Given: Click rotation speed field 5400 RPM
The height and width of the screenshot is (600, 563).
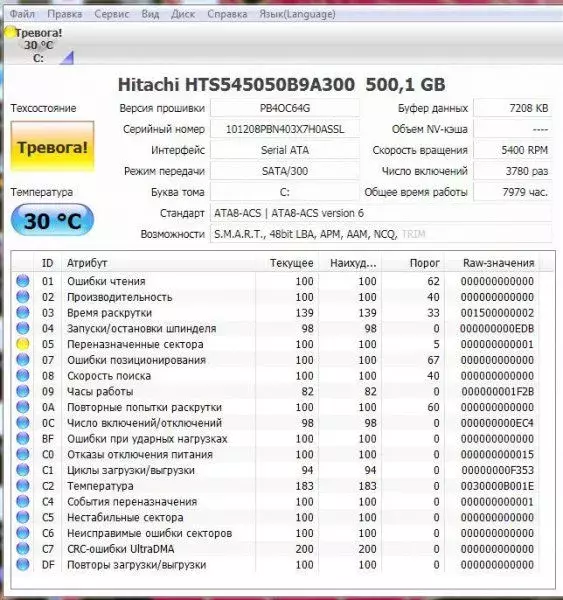Looking at the screenshot, I should pyautogui.click(x=512, y=150).
